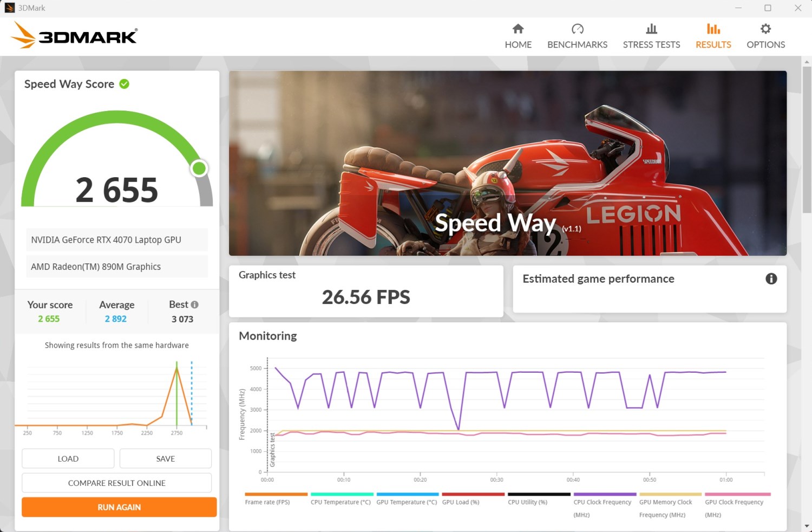Click the Speed Way Score heading
The image size is (812, 532).
[x=69, y=84]
